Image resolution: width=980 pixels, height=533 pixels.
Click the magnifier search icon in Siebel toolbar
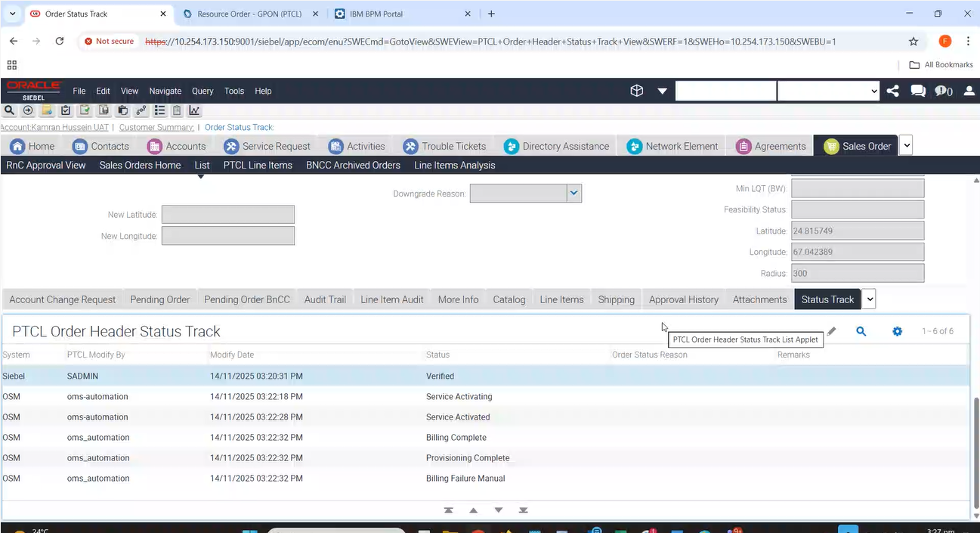[x=10, y=110]
